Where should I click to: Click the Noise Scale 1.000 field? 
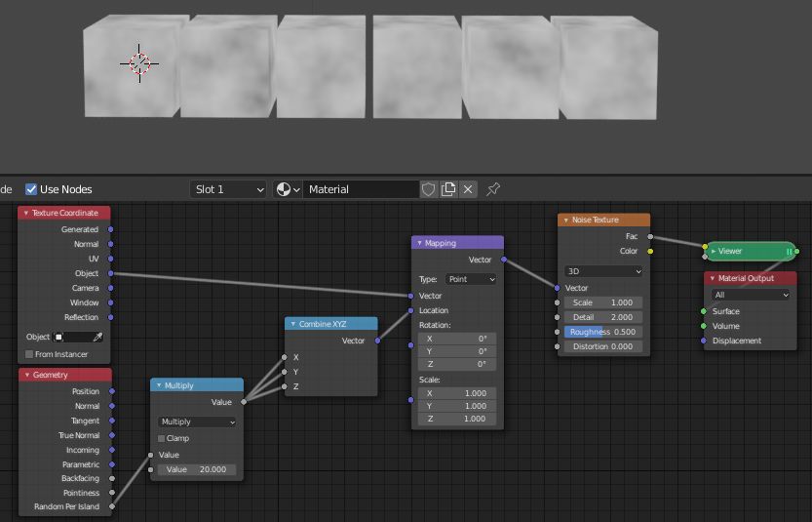pyautogui.click(x=603, y=302)
